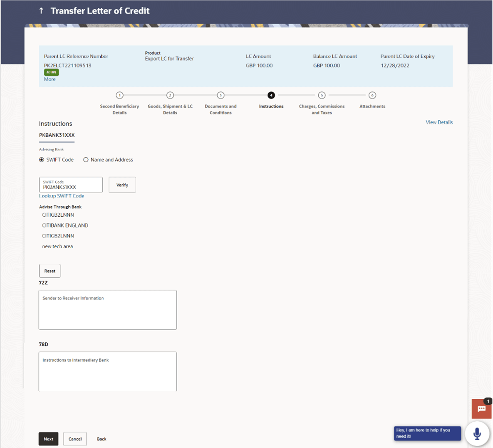
Task: Switch to the PKBANK31XXX advising bank tab
Action: pos(57,135)
